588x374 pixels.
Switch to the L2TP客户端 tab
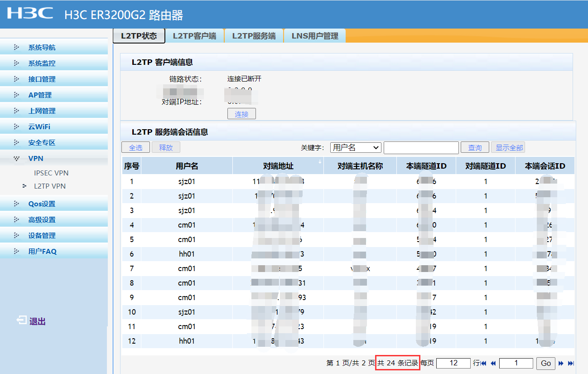194,36
